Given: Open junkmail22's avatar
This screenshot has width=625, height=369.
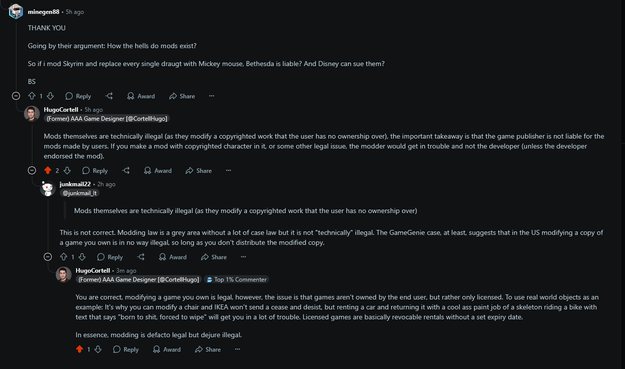Looking at the screenshot, I should pyautogui.click(x=47, y=188).
